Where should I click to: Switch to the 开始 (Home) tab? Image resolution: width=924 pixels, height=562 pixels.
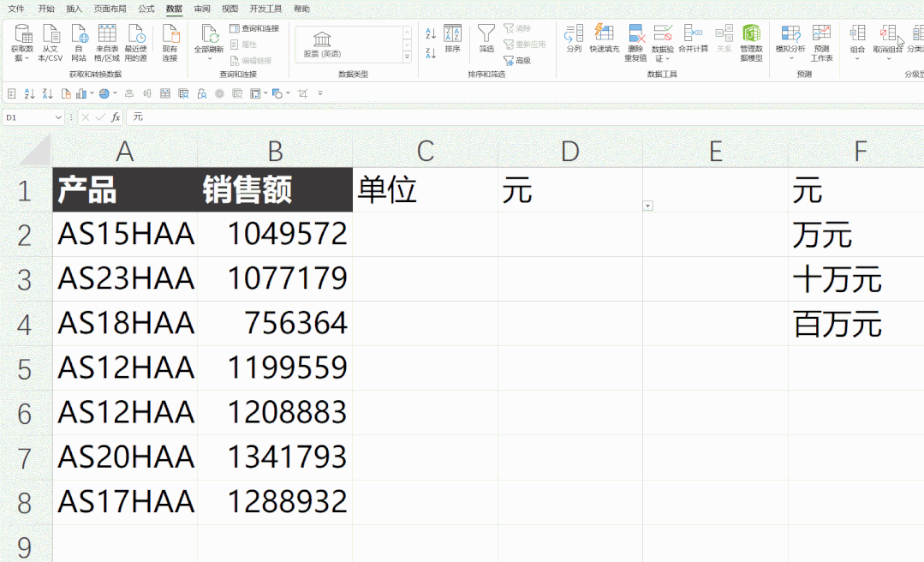46,9
